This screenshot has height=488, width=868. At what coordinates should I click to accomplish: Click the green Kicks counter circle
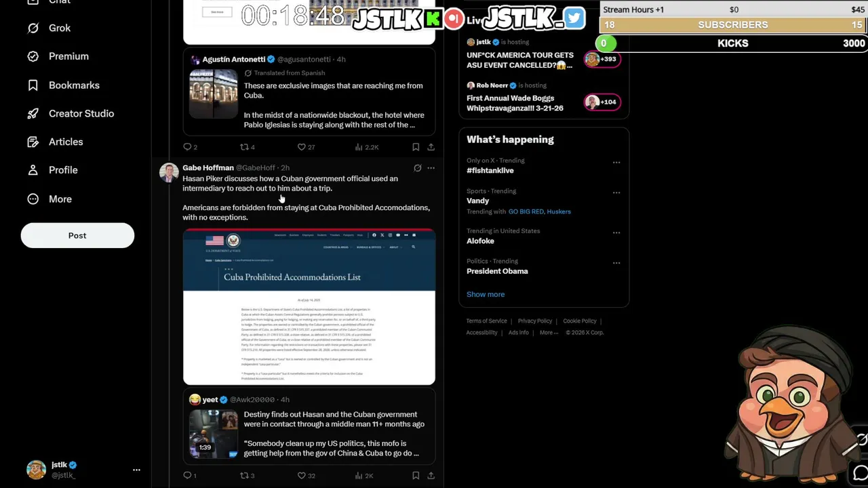606,43
